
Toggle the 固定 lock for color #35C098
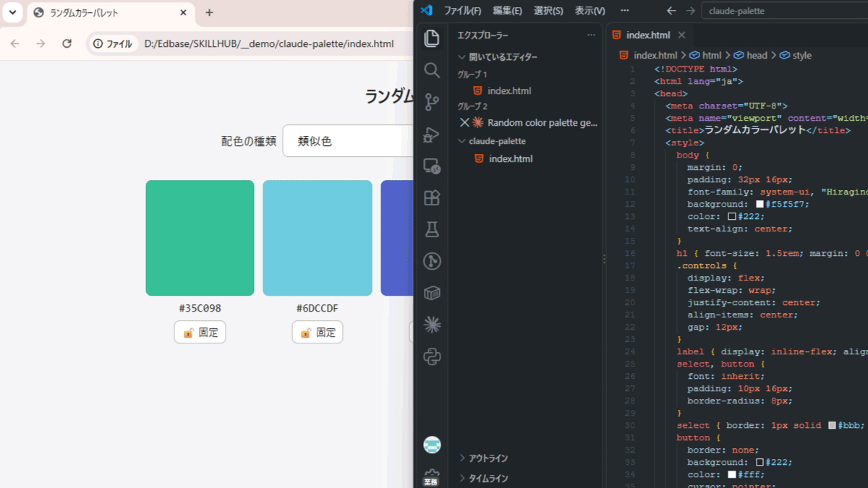coord(200,333)
